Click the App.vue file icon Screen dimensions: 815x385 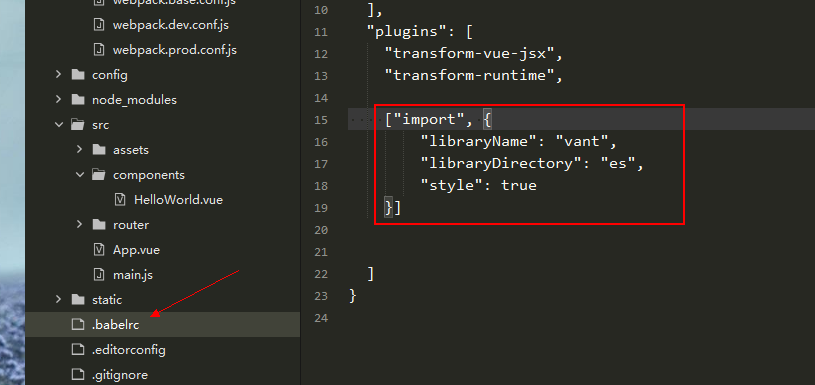(x=99, y=250)
